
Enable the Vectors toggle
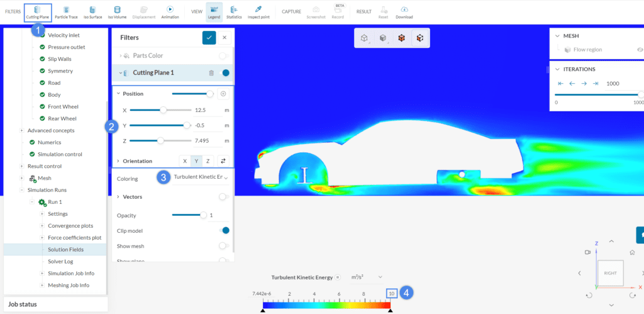click(x=223, y=197)
